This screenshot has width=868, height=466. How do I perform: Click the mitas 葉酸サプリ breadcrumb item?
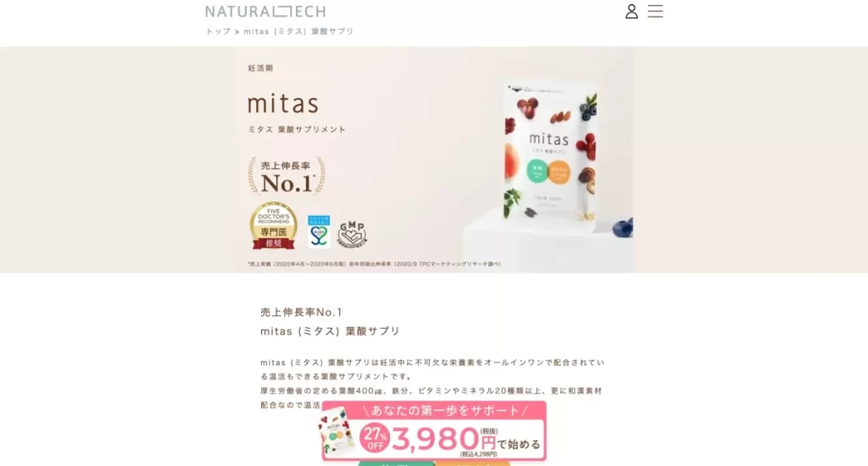point(298,31)
